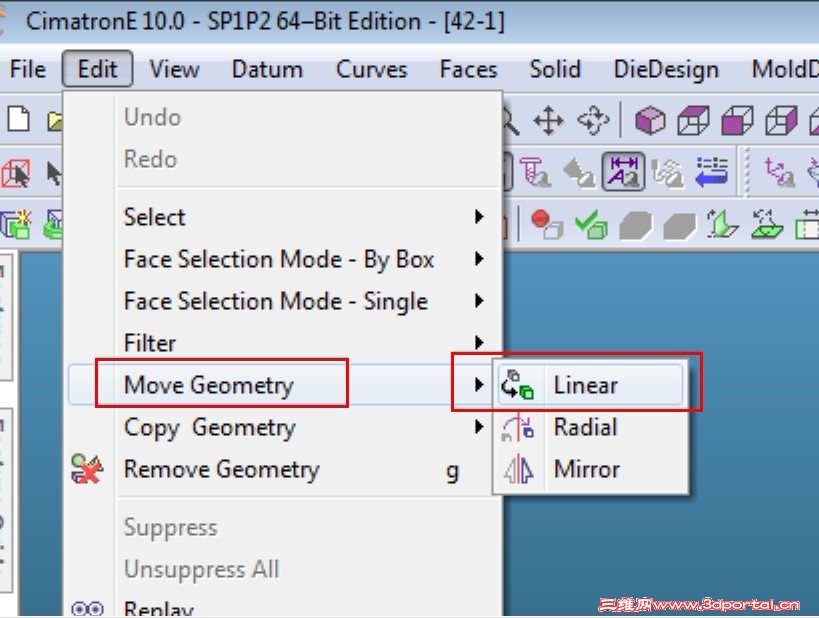
Task: Click the gray hatched toolbar icon
Action: 667,172
